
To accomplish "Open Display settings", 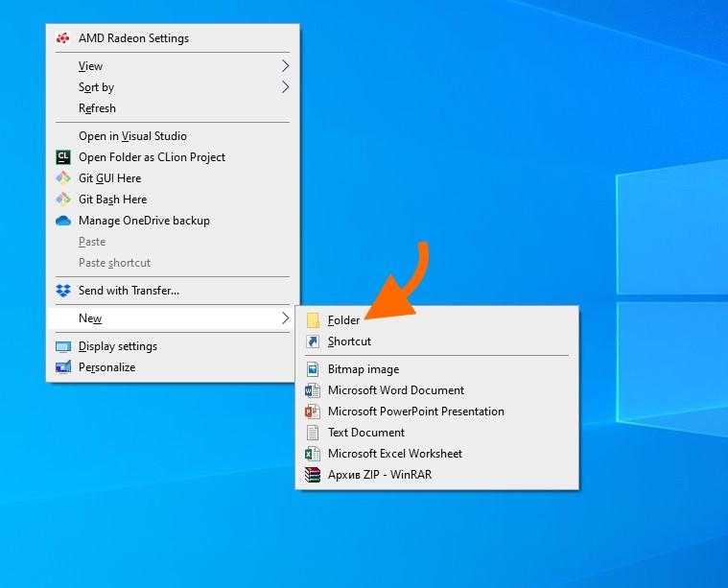I will [x=173, y=346].
